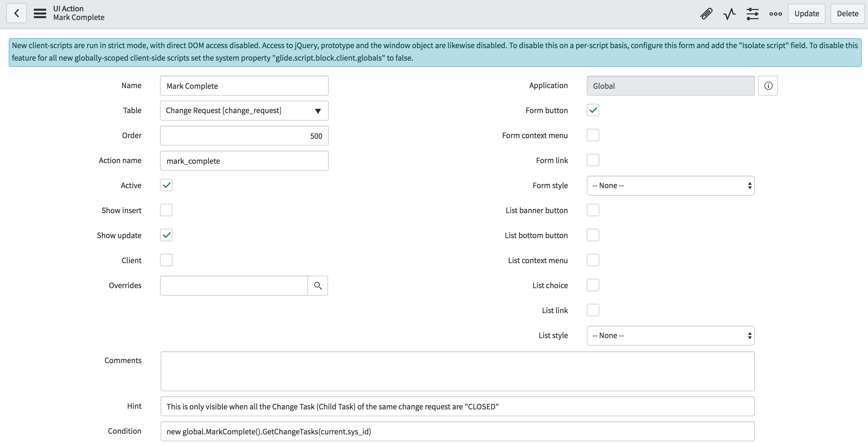
Task: Open the form context hamburger menu
Action: 40,13
